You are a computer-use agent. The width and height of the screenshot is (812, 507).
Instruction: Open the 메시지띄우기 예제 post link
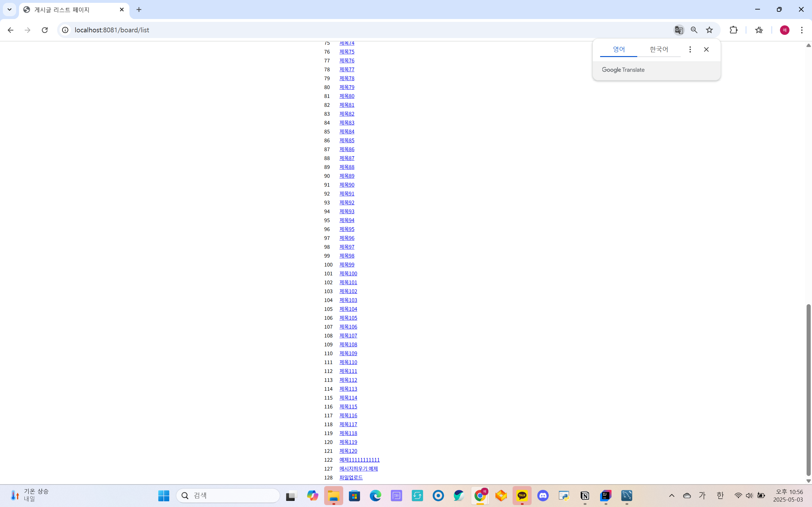pyautogui.click(x=358, y=468)
